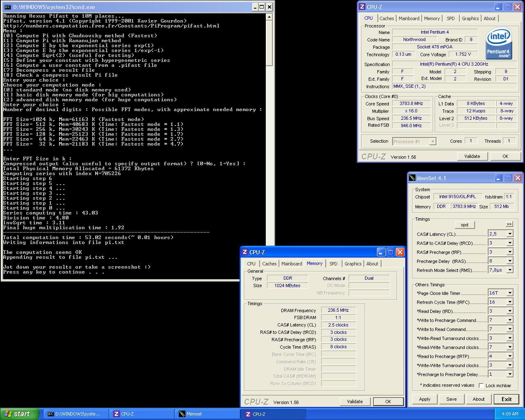Select SPD tab in lower CPU-Z window
This screenshot has height=420, width=525.
point(333,264)
